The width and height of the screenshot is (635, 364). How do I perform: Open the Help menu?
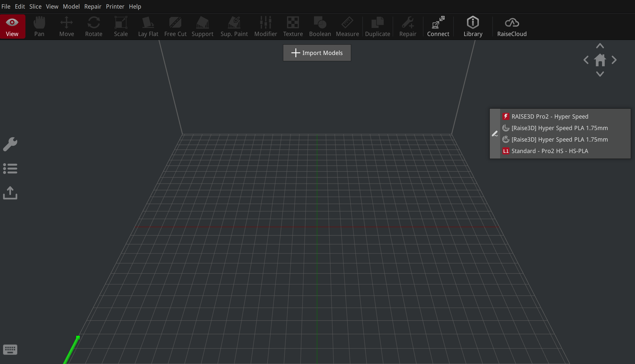(x=135, y=6)
